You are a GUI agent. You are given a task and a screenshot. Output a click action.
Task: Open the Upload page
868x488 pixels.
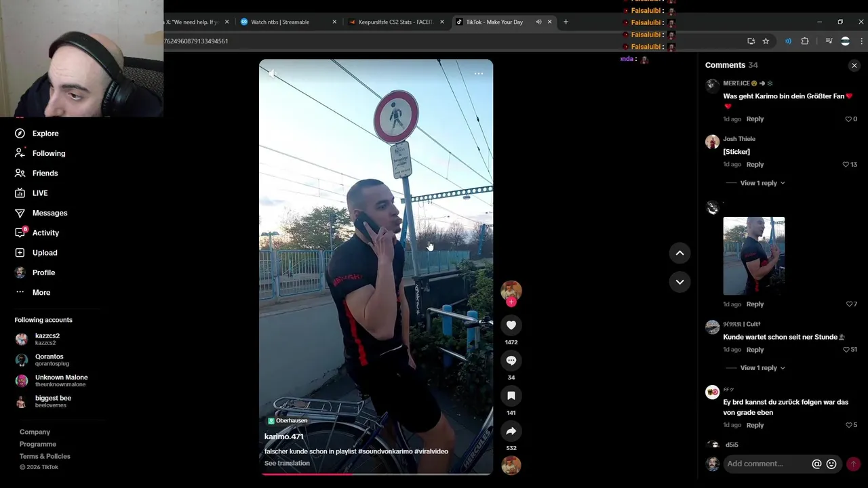36,253
